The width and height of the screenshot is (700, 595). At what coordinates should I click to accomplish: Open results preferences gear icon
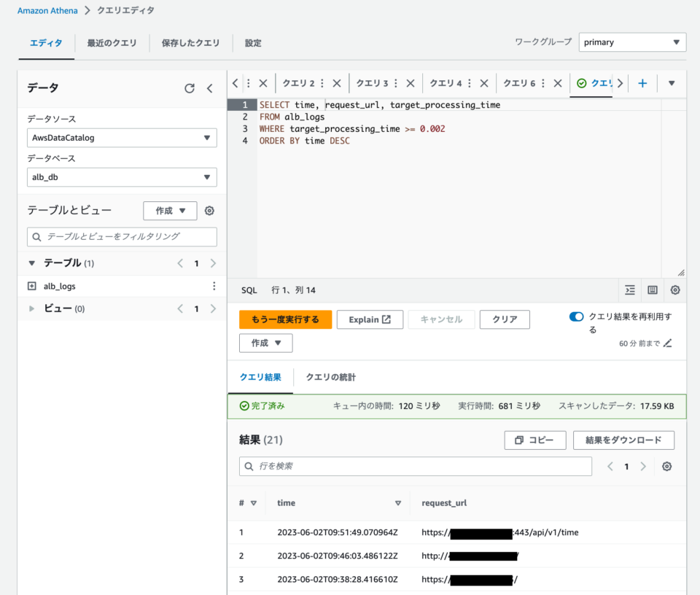point(666,466)
